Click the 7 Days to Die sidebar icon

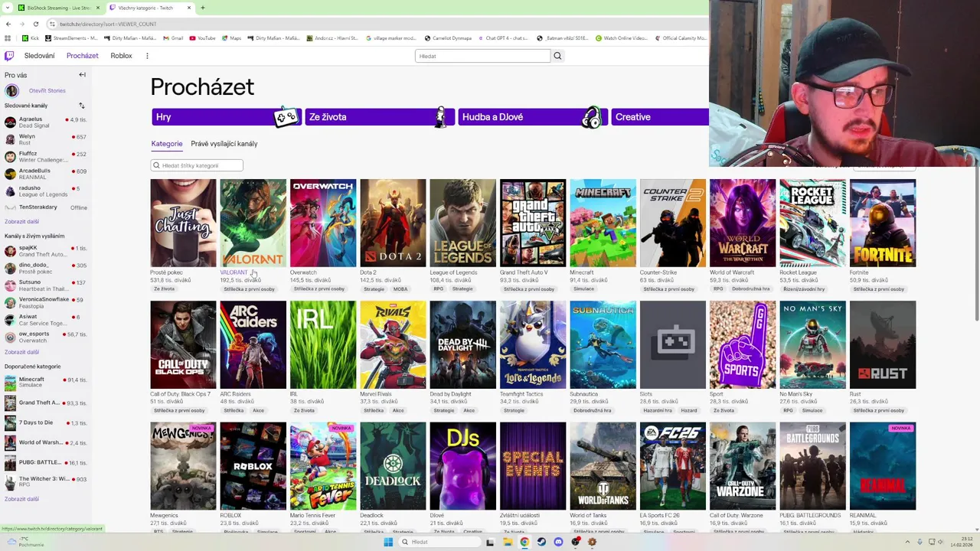[x=10, y=422]
